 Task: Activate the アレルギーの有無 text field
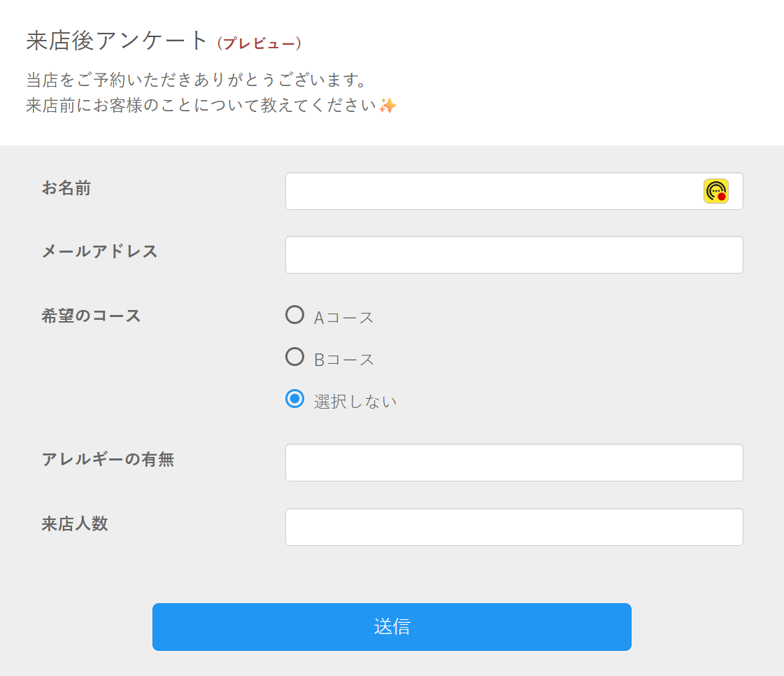pos(514,463)
